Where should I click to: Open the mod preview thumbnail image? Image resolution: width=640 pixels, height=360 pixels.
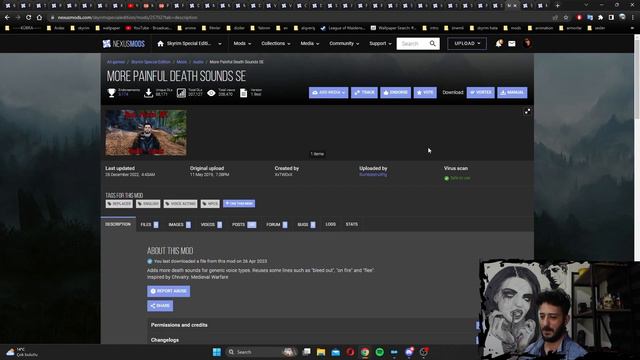146,133
